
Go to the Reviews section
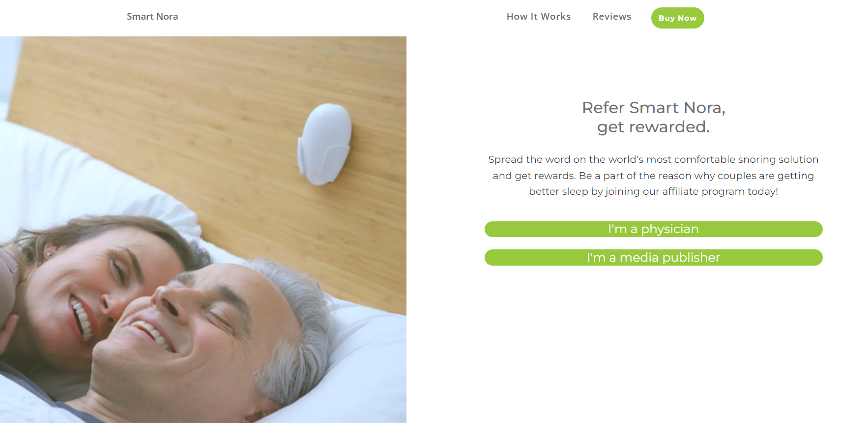pyautogui.click(x=612, y=17)
